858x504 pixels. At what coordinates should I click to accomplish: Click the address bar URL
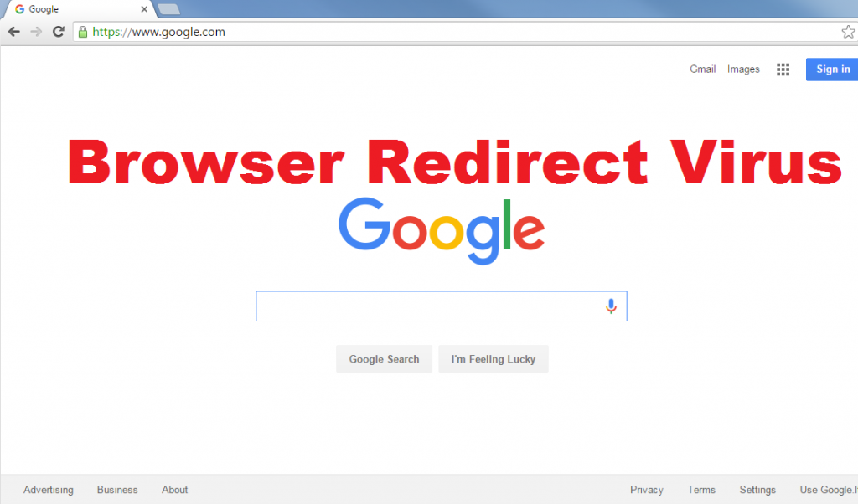point(158,32)
